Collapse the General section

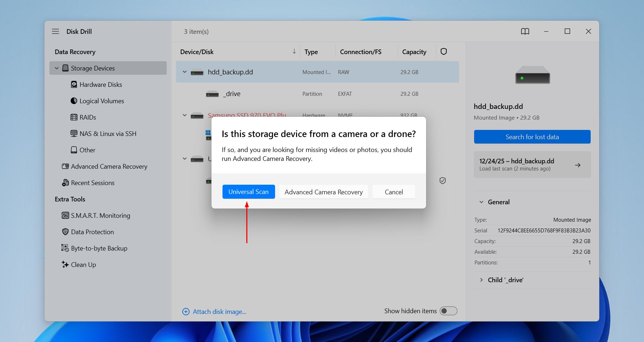point(481,202)
